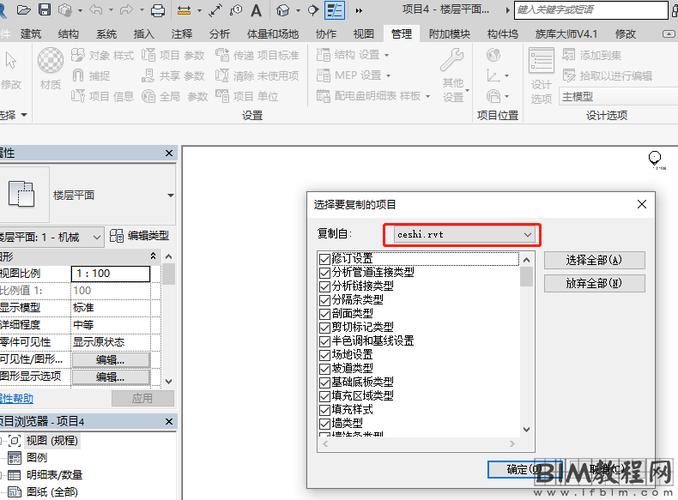Confirm the dialog with 确定 button

click(x=524, y=469)
